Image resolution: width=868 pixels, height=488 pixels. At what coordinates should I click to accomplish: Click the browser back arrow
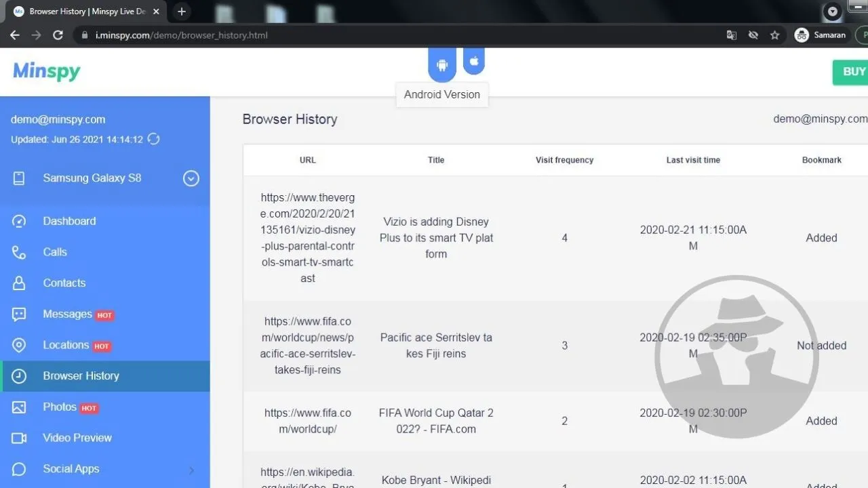pos(15,35)
